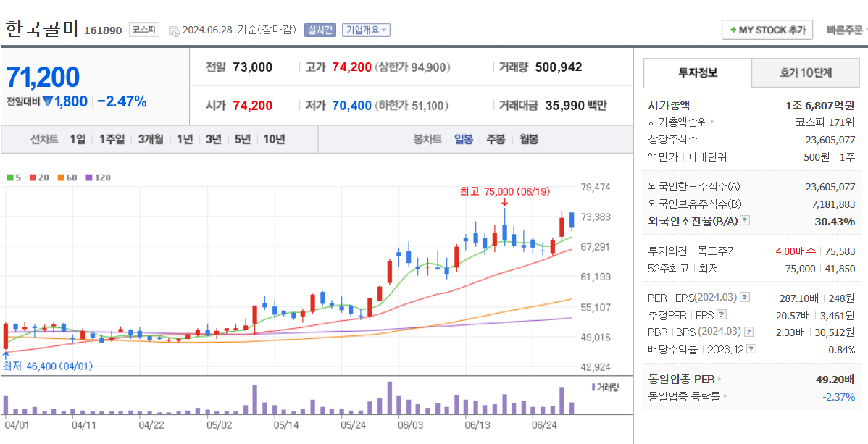The width and height of the screenshot is (868, 444).
Task: Toggle the 실시간 realtime button
Action: [320, 30]
